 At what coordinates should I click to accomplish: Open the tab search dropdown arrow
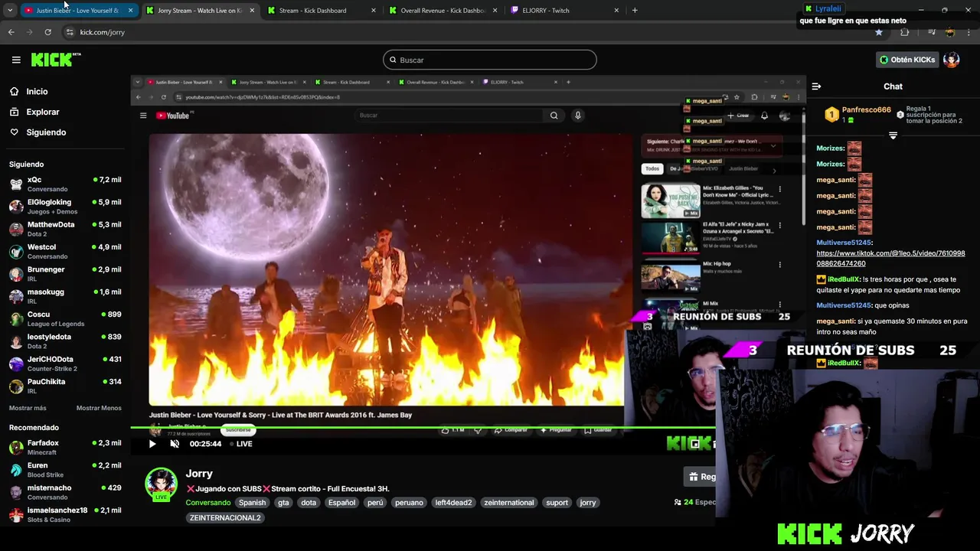[x=10, y=11]
